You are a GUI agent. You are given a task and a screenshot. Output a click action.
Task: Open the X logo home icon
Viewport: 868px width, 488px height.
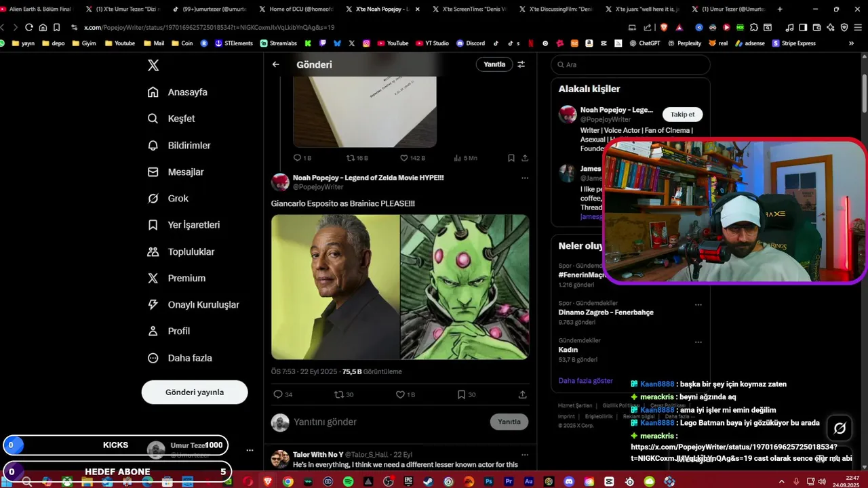pyautogui.click(x=153, y=65)
